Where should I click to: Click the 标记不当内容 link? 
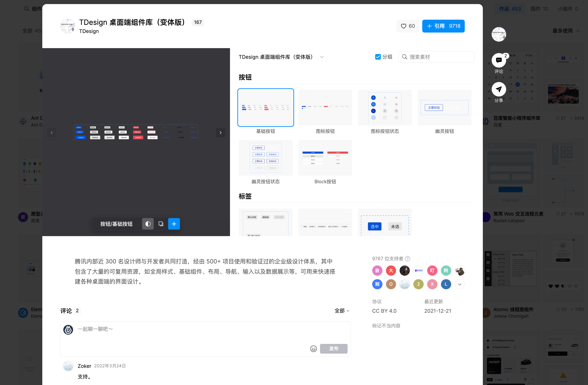pos(386,326)
